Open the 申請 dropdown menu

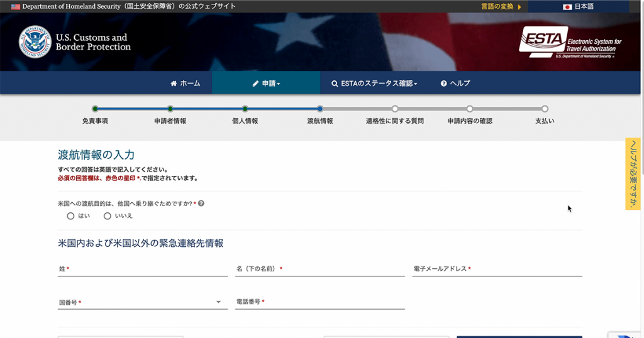266,83
